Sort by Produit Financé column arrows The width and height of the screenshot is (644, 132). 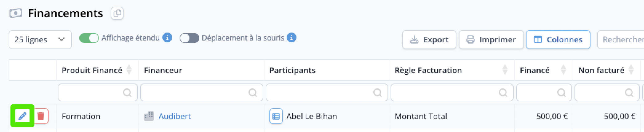click(x=129, y=70)
